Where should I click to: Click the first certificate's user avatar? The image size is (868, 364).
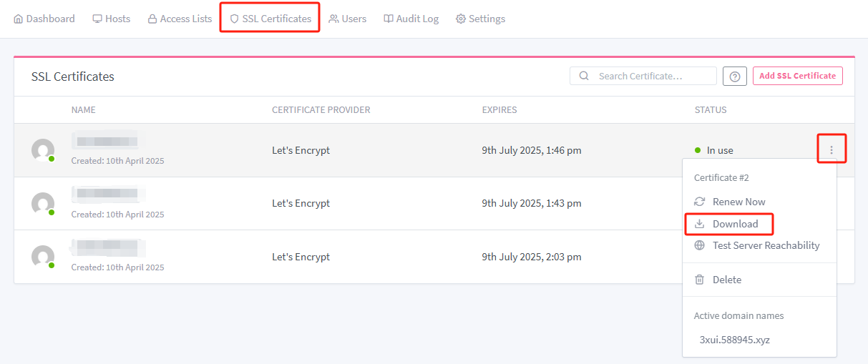43,150
